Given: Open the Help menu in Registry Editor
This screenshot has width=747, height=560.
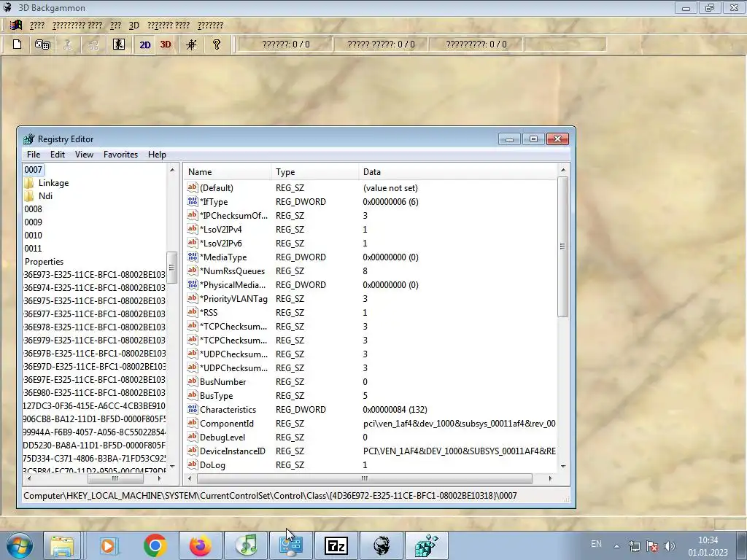Looking at the screenshot, I should 157,155.
